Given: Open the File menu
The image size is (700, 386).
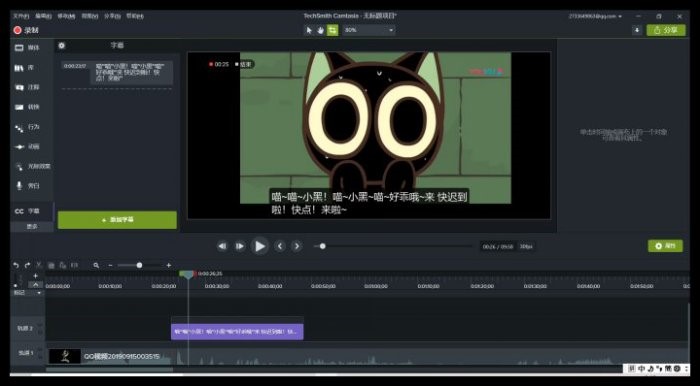Looking at the screenshot, I should 21,16.
